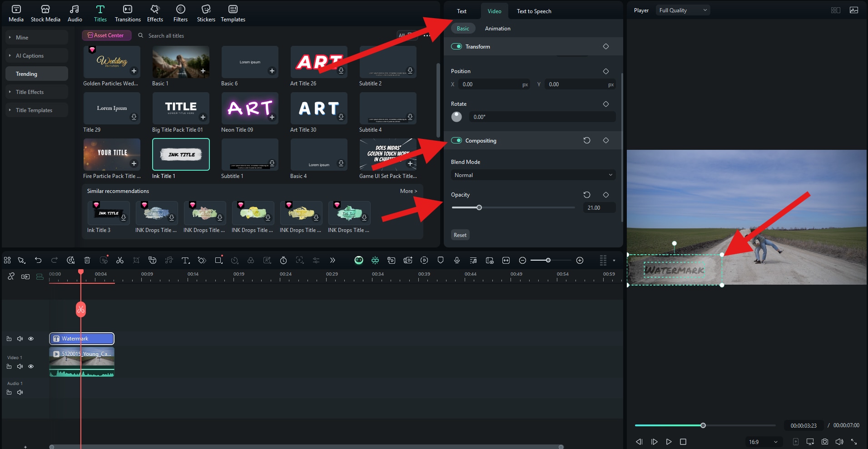This screenshot has height=449, width=868.
Task: Open the Full Quality dropdown
Action: pyautogui.click(x=683, y=10)
